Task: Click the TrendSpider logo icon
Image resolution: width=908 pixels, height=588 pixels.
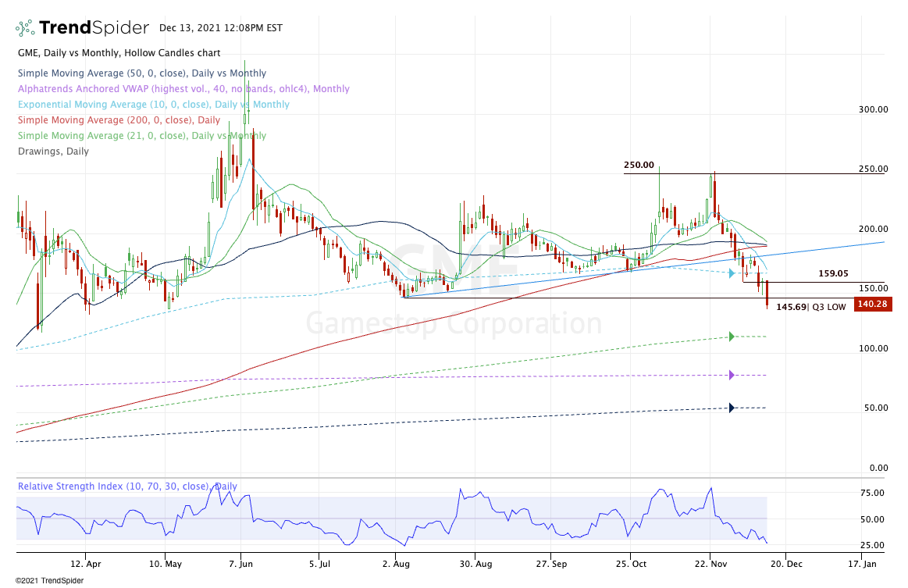Action: coord(25,28)
